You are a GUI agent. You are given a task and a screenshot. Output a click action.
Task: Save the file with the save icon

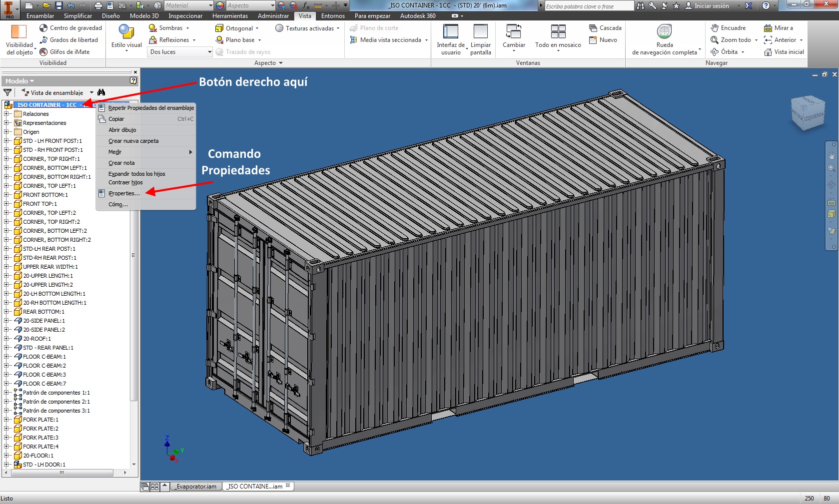point(59,5)
